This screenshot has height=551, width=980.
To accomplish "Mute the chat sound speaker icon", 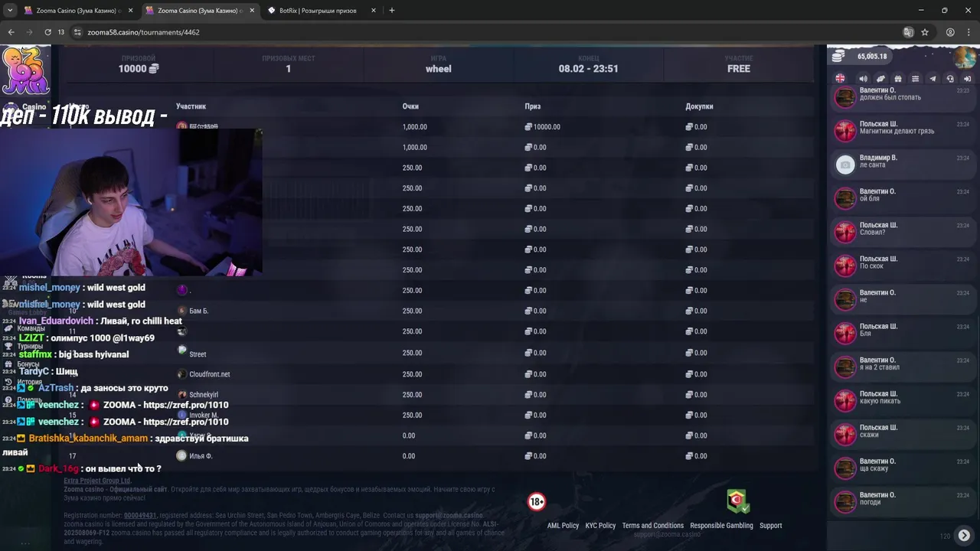I will click(x=863, y=79).
